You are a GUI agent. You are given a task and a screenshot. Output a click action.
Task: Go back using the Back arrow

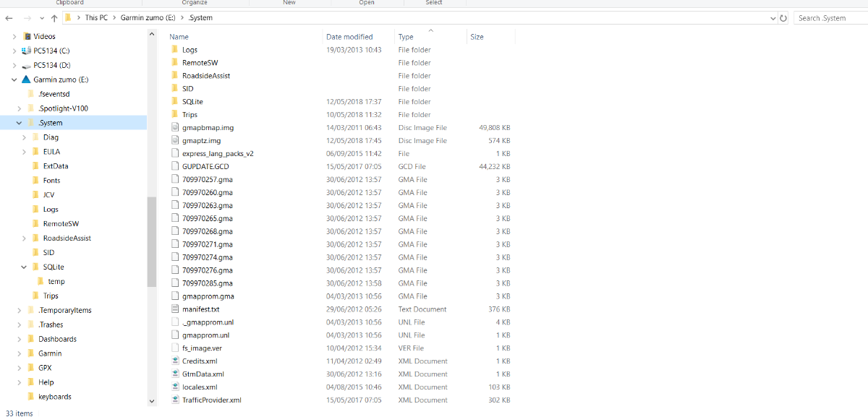(x=9, y=17)
